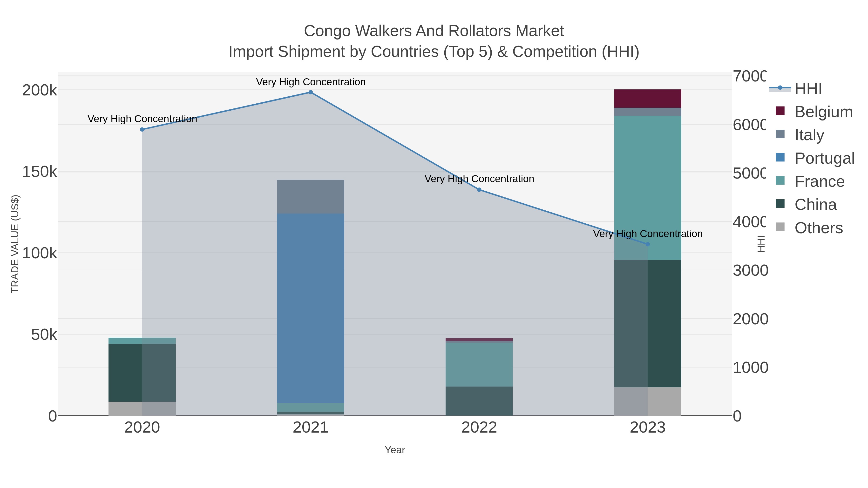Image resolution: width=868 pixels, height=488 pixels.
Task: Click the Very High Concentration label near 2022
Action: [x=479, y=179]
